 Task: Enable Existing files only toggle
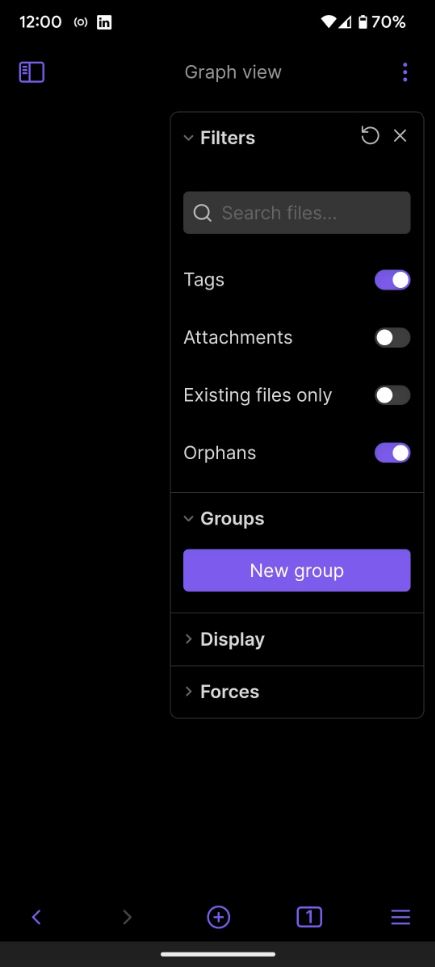pyautogui.click(x=392, y=395)
